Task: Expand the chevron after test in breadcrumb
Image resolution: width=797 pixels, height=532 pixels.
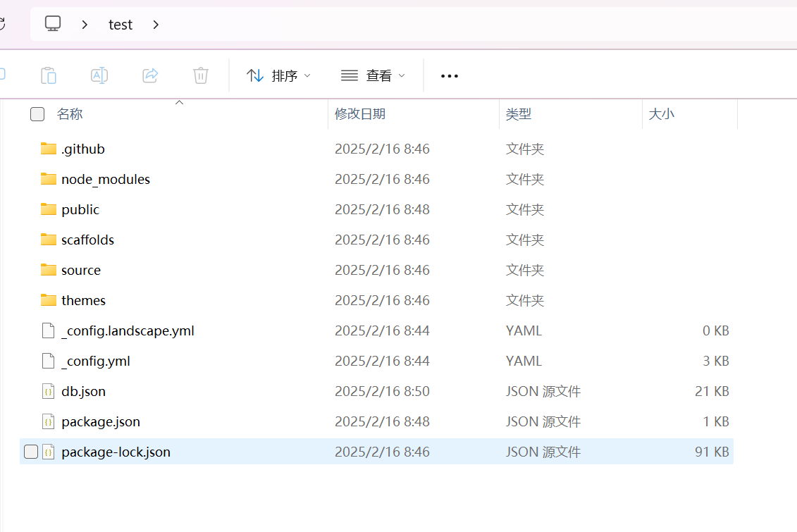Action: point(156,25)
